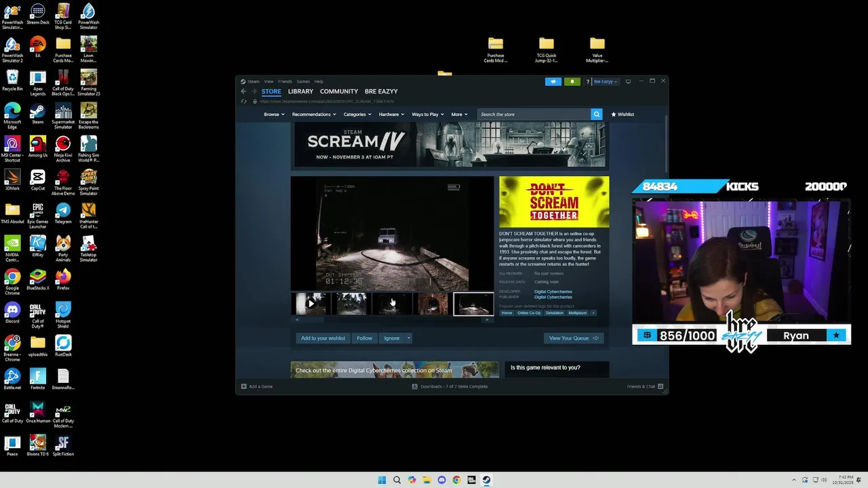
Task: Switch to the COMMUNITY tab
Action: [x=339, y=91]
